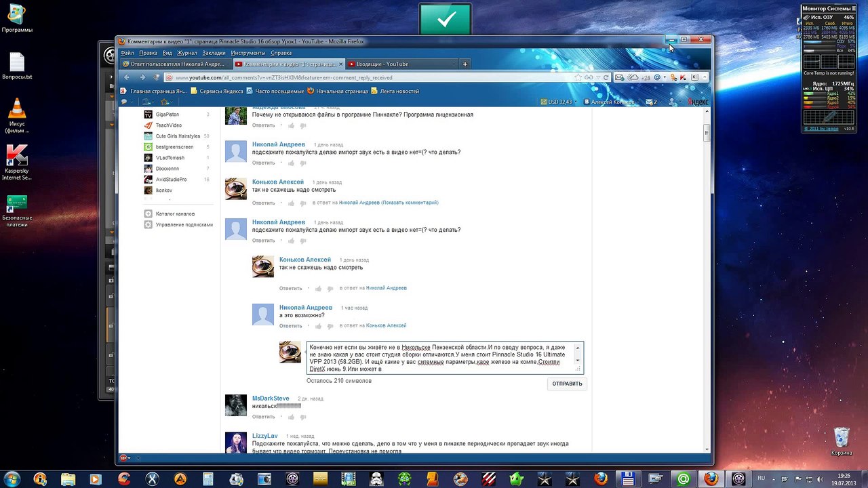
Task: Click the Управление подписками gear icon
Action: [149, 224]
